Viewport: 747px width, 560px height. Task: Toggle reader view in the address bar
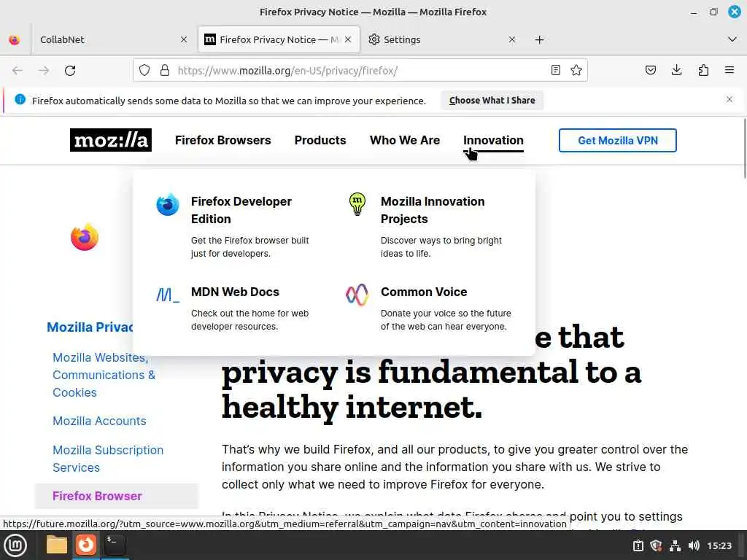click(x=555, y=71)
